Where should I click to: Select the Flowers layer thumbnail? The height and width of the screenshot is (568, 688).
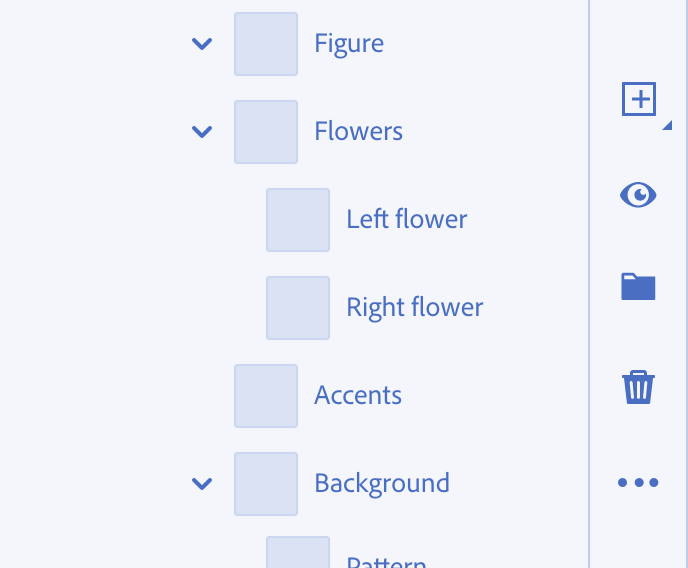tap(266, 132)
